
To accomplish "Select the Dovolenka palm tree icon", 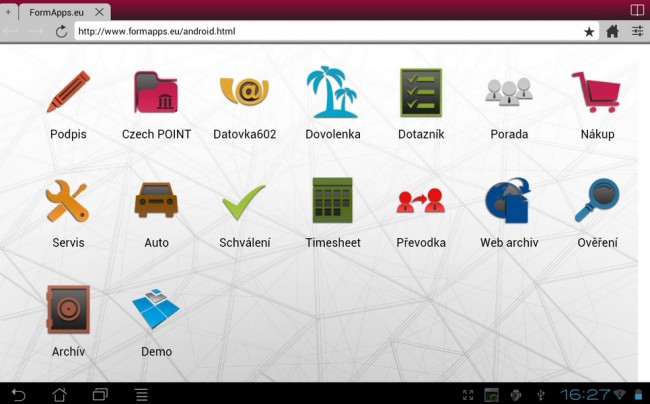I will [x=332, y=93].
